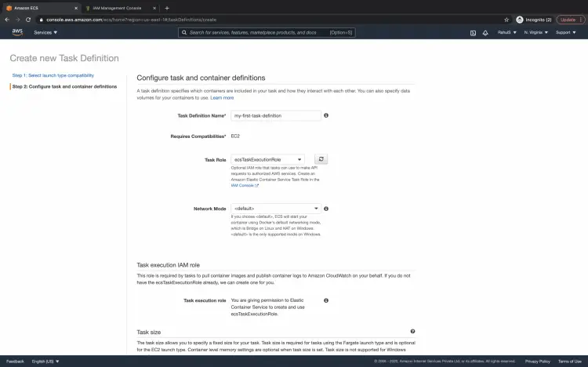This screenshot has height=367, width=588.
Task: Show info icon beside Network Mode
Action: (326, 209)
